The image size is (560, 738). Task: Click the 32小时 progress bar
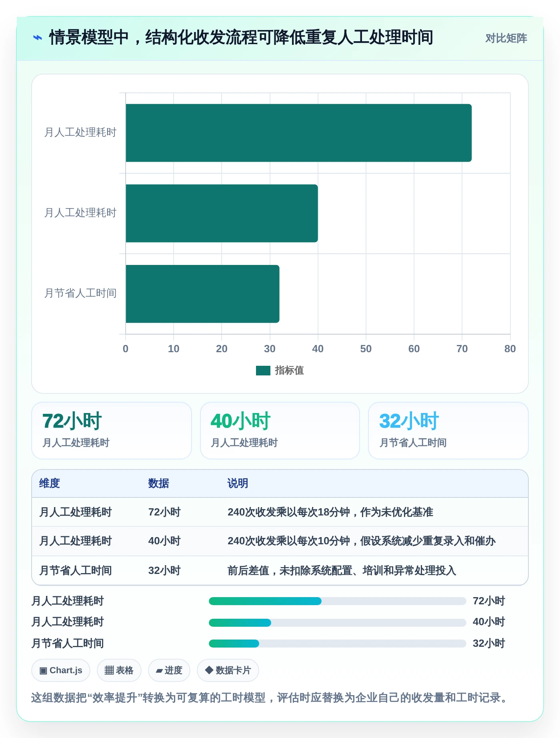click(338, 644)
